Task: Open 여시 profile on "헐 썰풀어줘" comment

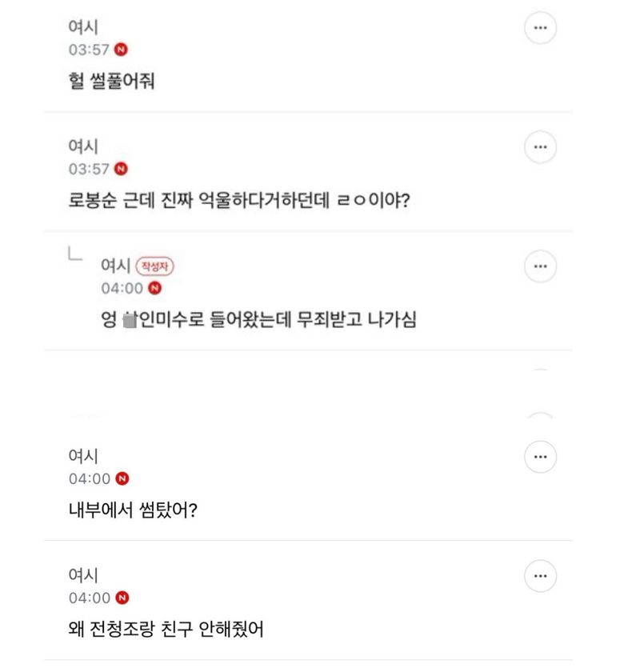Action: pos(84,27)
